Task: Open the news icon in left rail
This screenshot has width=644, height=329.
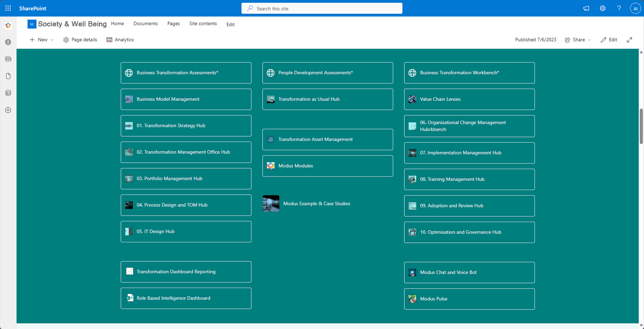Action: pyautogui.click(x=8, y=59)
